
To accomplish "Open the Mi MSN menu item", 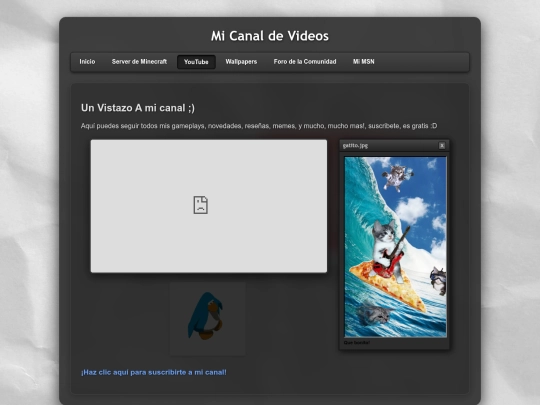I will pyautogui.click(x=363, y=62).
